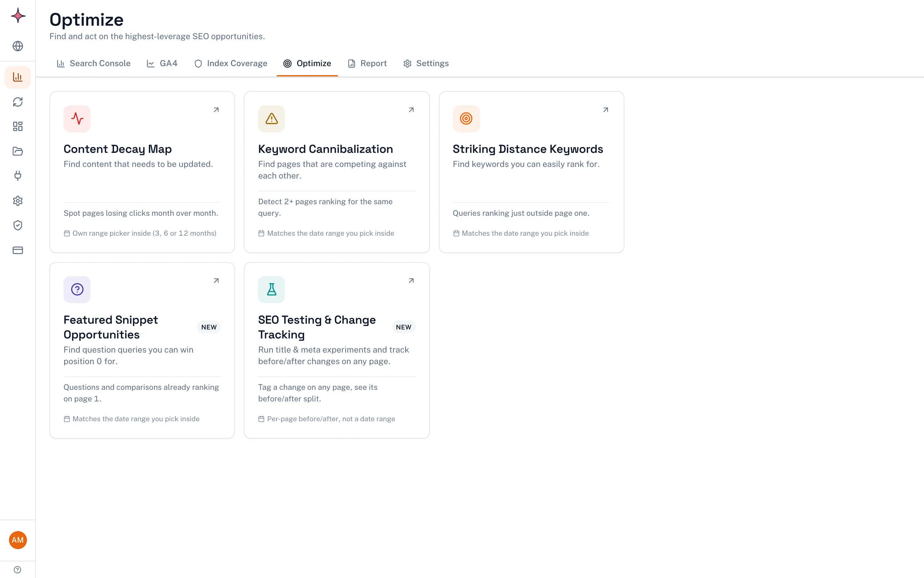924x578 pixels.
Task: Open the credit card billing sidebar icon
Action: (x=18, y=250)
